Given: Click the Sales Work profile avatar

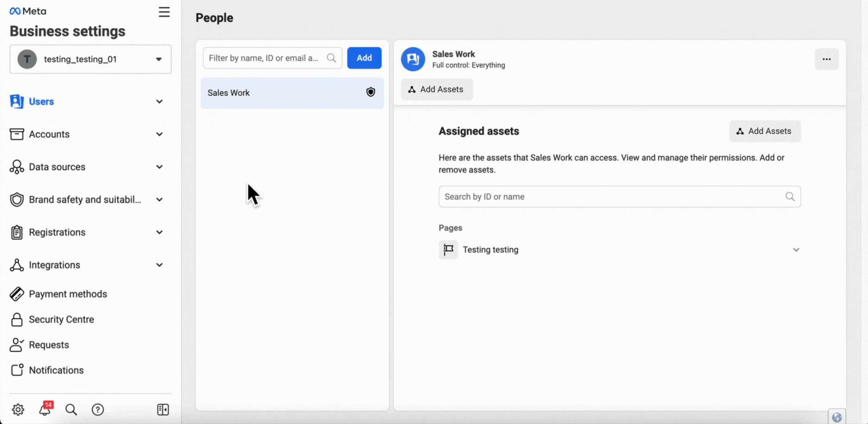Looking at the screenshot, I should click(413, 59).
